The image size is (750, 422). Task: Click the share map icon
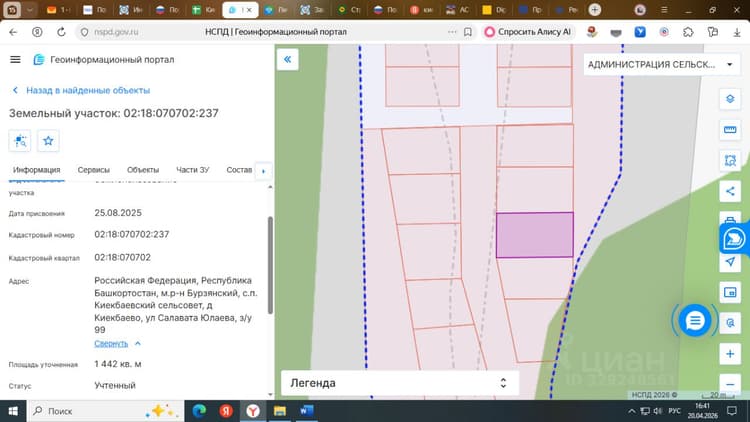[x=730, y=191]
